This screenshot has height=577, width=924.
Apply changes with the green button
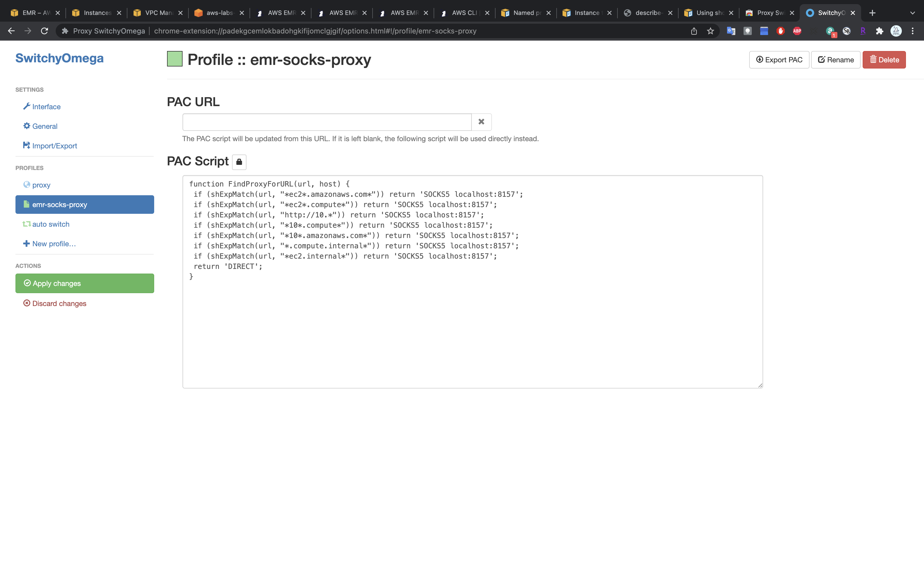tap(84, 283)
